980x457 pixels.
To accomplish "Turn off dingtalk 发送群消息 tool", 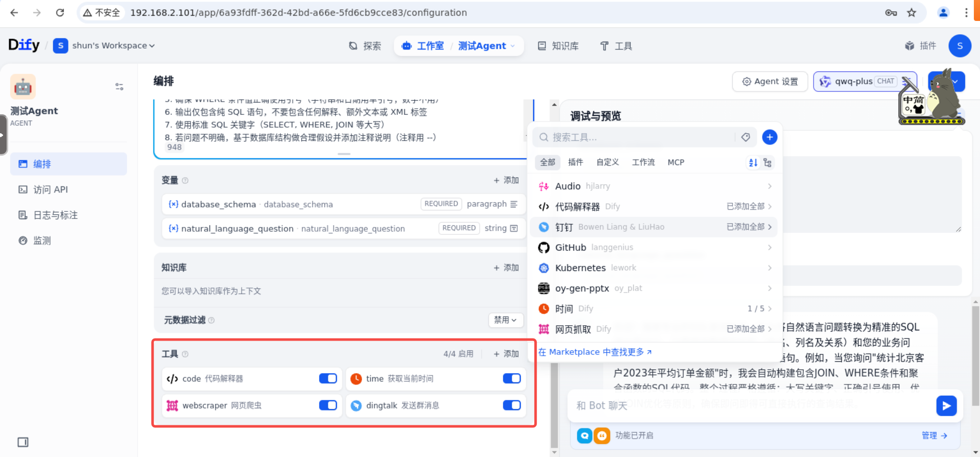I will point(512,405).
